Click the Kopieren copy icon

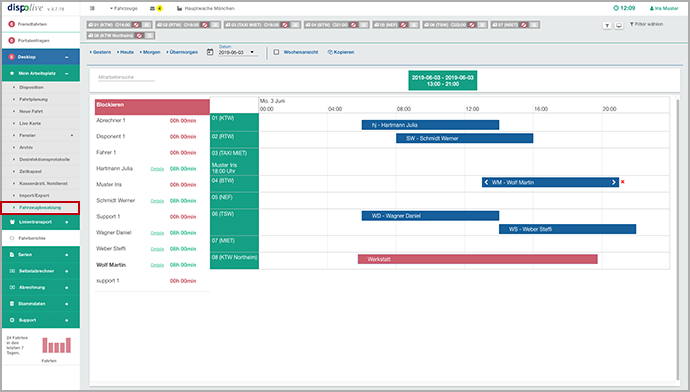click(330, 52)
